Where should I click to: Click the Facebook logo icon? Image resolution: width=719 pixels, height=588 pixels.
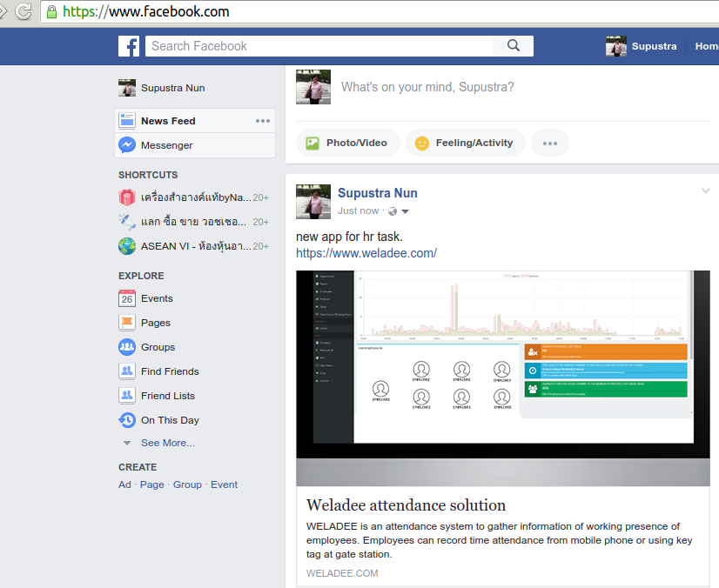click(129, 46)
